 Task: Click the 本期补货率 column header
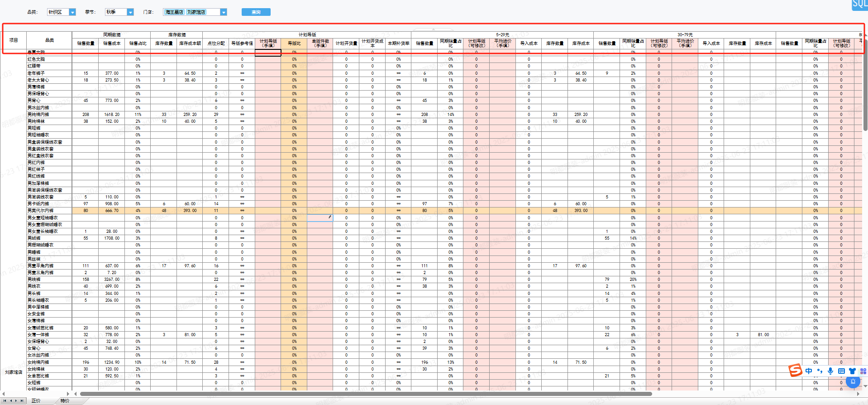pyautogui.click(x=399, y=43)
